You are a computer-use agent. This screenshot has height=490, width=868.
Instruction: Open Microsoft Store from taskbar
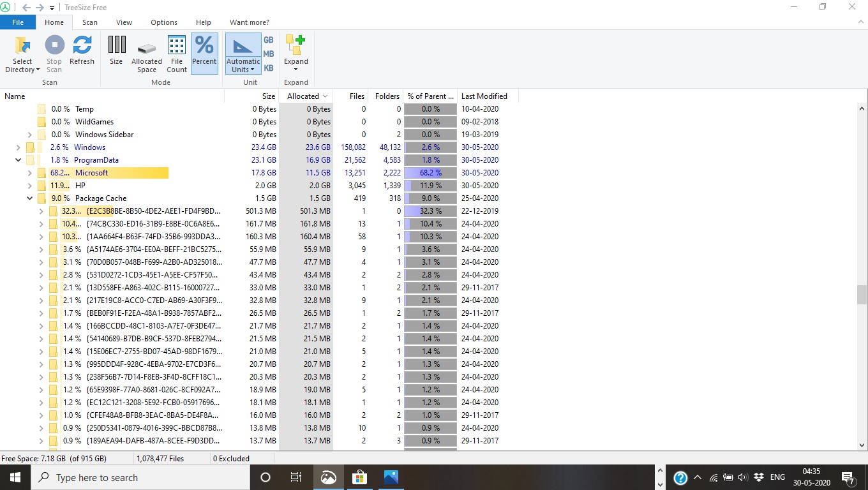pyautogui.click(x=360, y=477)
